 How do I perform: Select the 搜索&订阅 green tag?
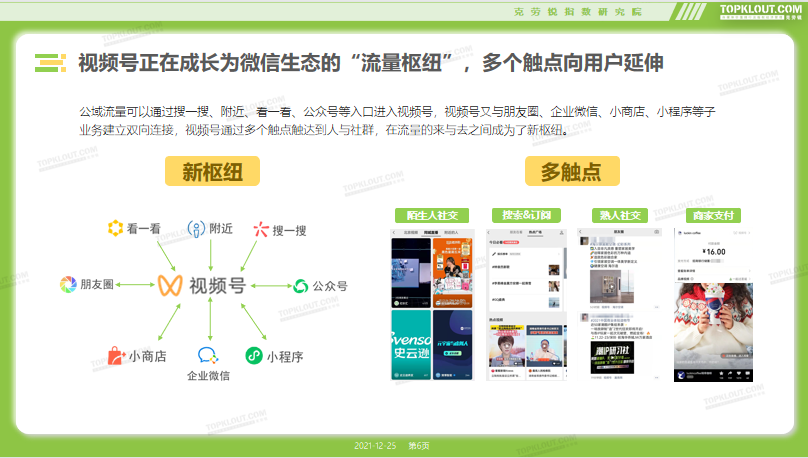(526, 215)
